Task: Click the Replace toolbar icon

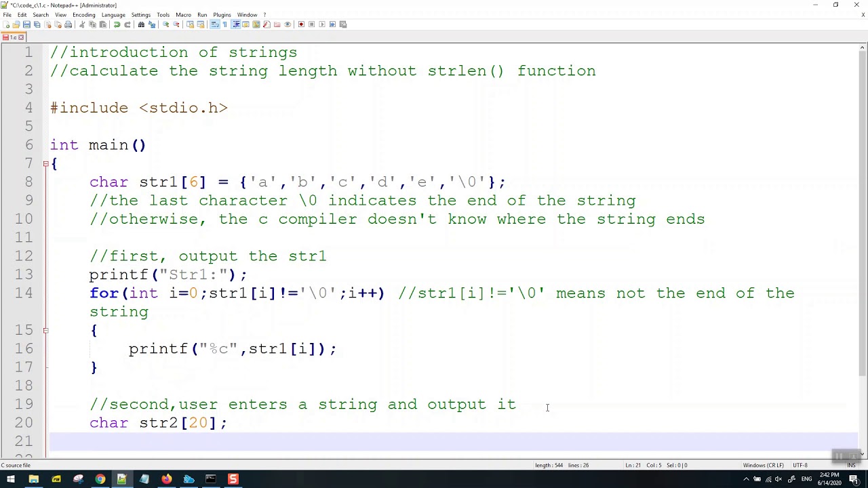Action: 152,24
